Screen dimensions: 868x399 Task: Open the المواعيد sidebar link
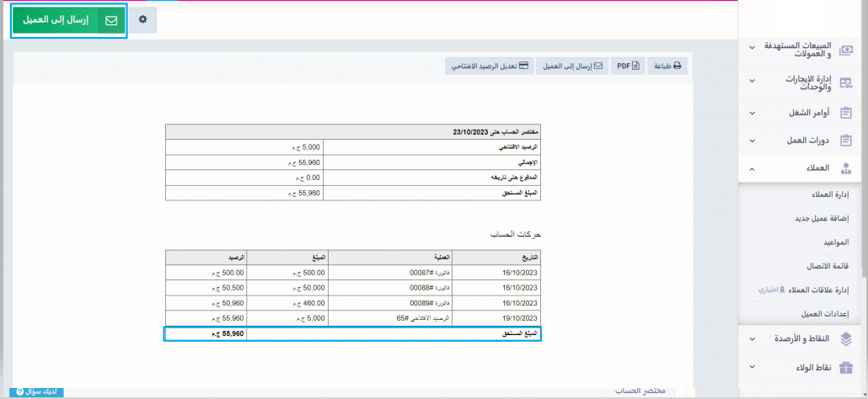click(835, 242)
